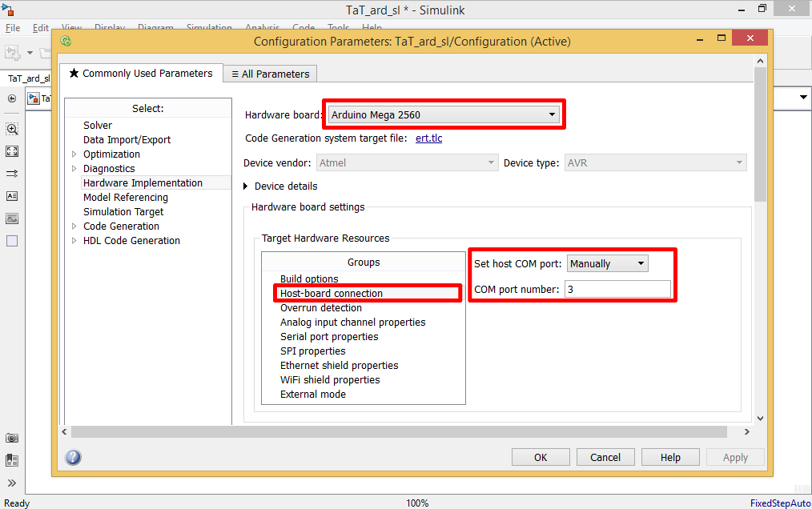Open the Set host COM port dropdown
The height and width of the screenshot is (509, 812).
point(608,263)
